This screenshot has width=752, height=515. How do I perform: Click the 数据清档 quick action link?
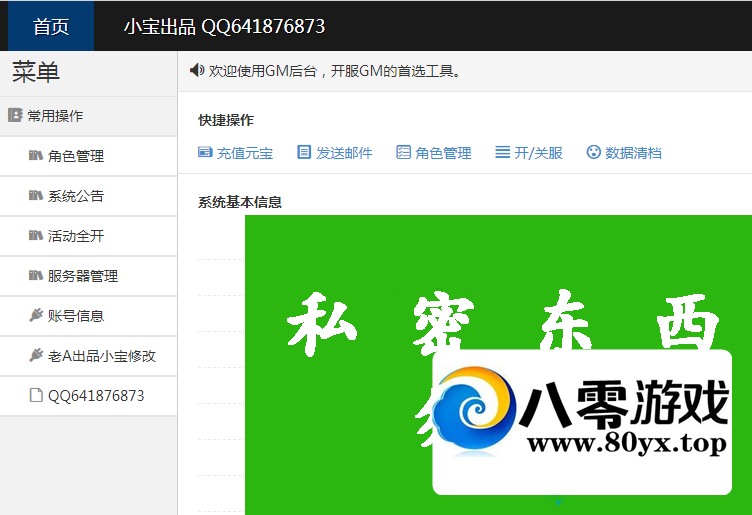pyautogui.click(x=633, y=153)
